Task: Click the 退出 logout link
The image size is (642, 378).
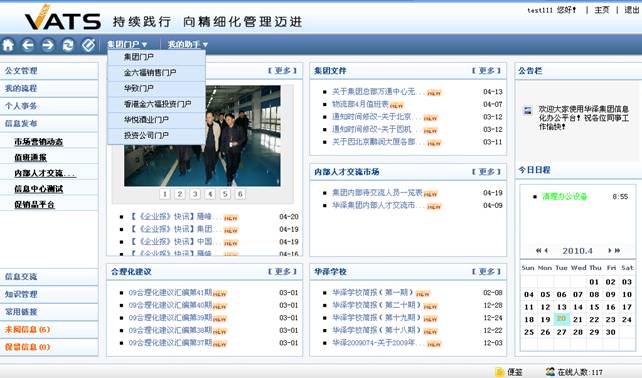Action: 631,9
